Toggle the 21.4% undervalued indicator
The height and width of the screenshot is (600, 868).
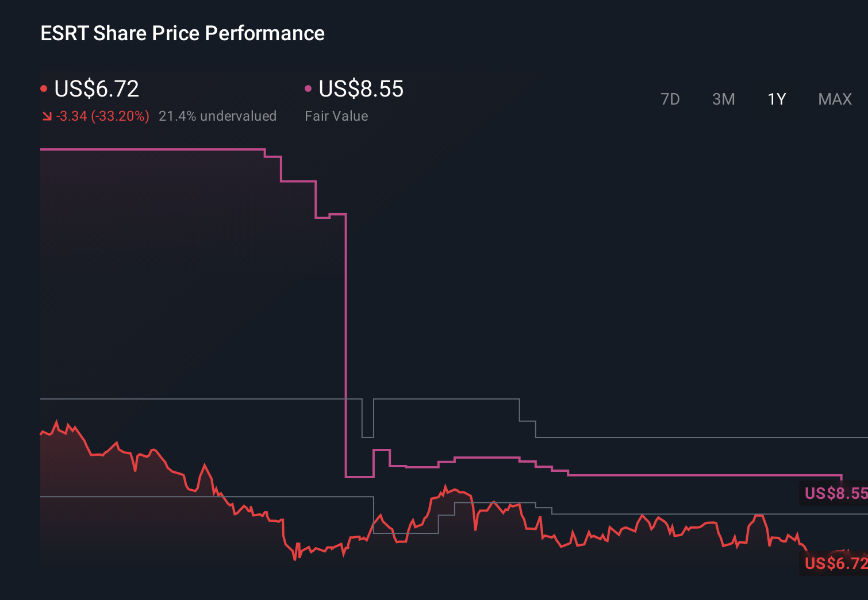[x=217, y=116]
